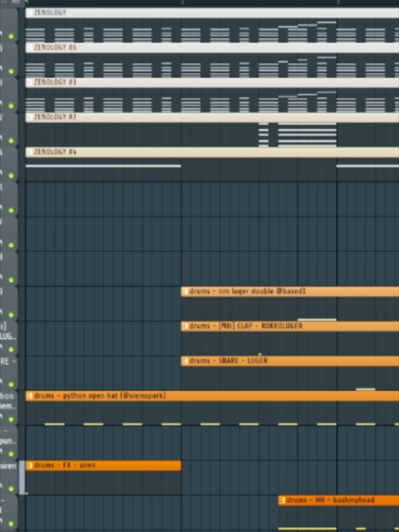Open the ZENOLOGY #4 clip menu icon
This screenshot has height=532, width=399.
point(30,152)
